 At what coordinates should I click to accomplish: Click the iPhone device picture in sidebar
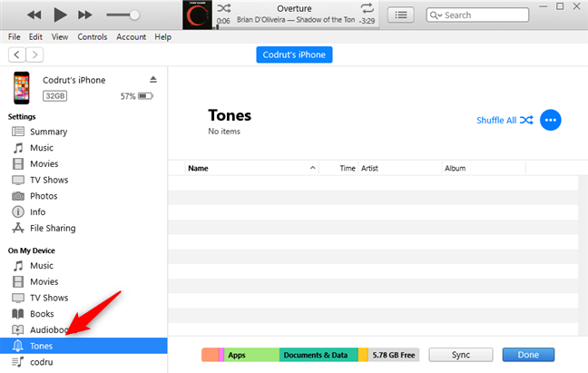tap(22, 88)
